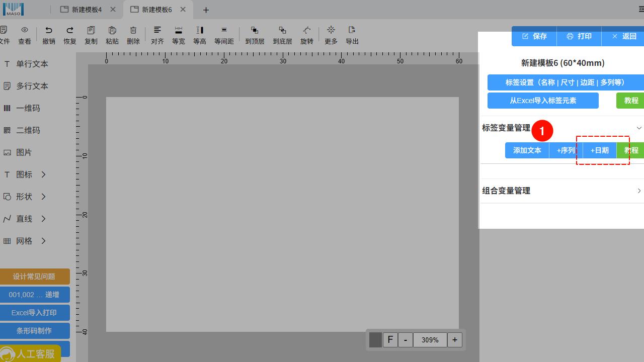
Task: Click the Rotate (旋转) toolbar icon
Action: pos(307,31)
